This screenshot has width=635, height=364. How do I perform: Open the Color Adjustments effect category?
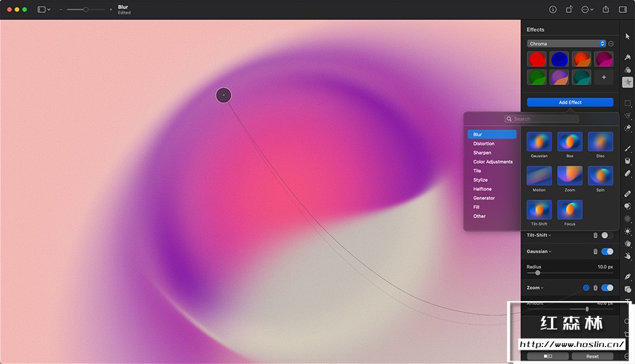pyautogui.click(x=492, y=162)
